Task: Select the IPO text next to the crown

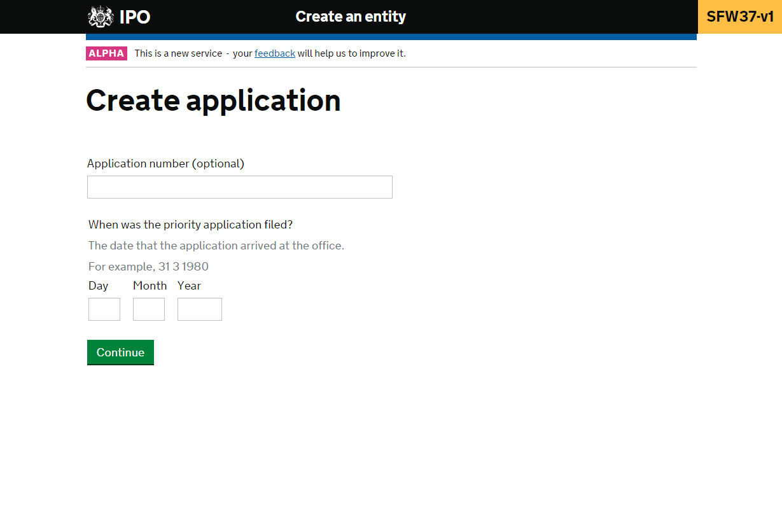Action: click(x=135, y=17)
